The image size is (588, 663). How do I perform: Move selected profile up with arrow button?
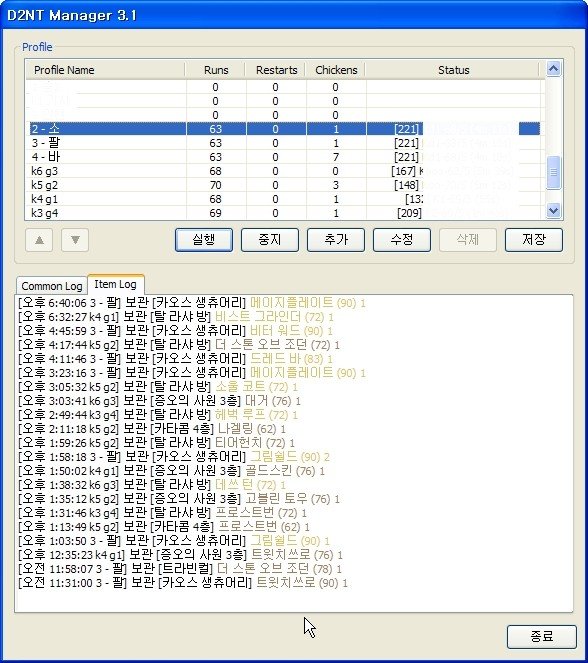click(39, 240)
